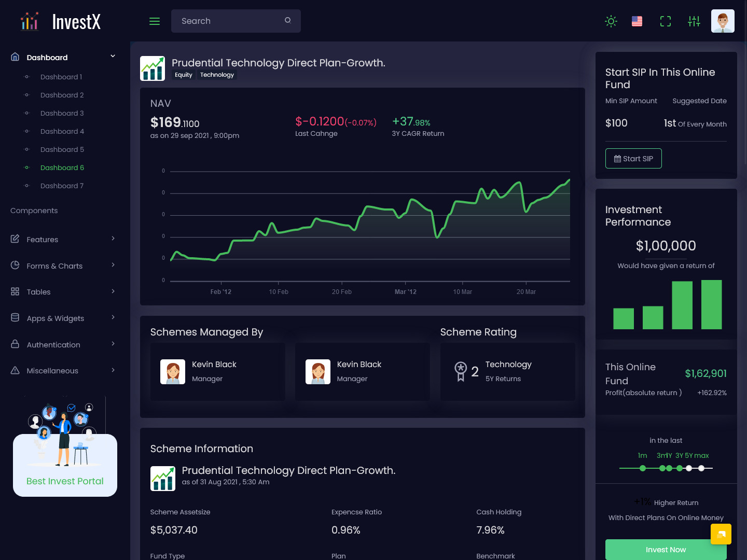The height and width of the screenshot is (560, 747).
Task: Open Dashboard 5 in the sidebar
Action: [x=62, y=149]
